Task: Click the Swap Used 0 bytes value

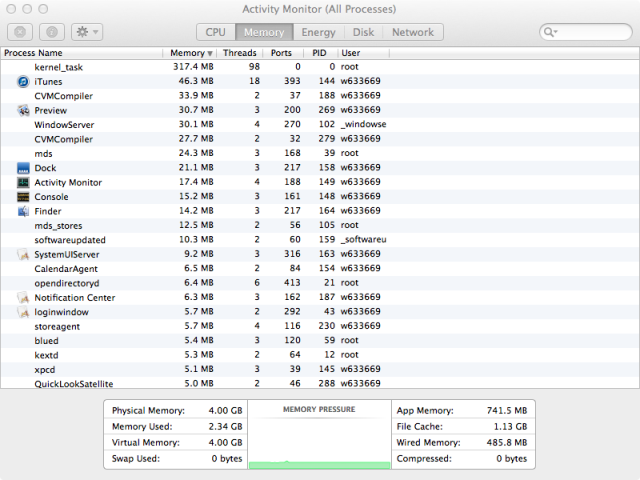Action: pyautogui.click(x=227, y=458)
